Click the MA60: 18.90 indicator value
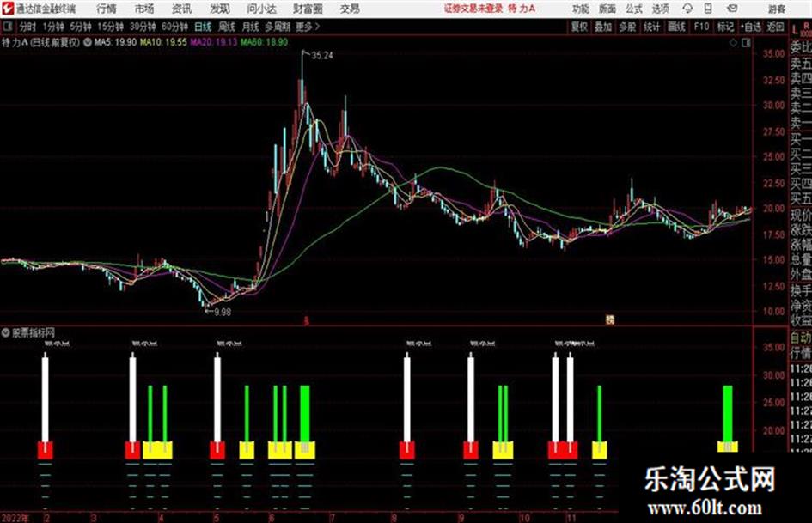Screen dimensions: 812x523 [264, 42]
